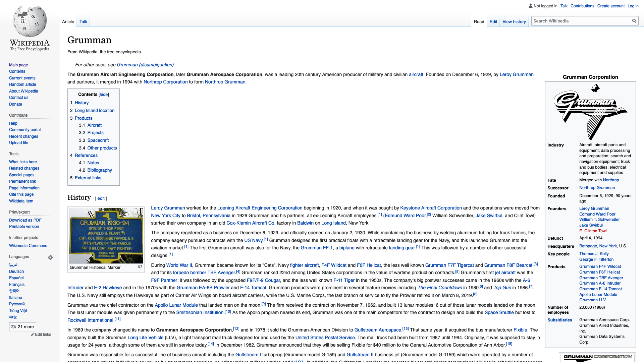This screenshot has height=362, width=644.
Task: Jump to Long Island location section
Action: click(x=95, y=111)
